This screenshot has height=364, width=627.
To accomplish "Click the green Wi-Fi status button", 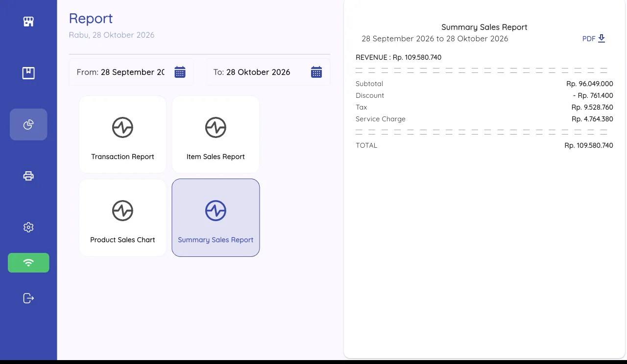I will click(x=28, y=263).
